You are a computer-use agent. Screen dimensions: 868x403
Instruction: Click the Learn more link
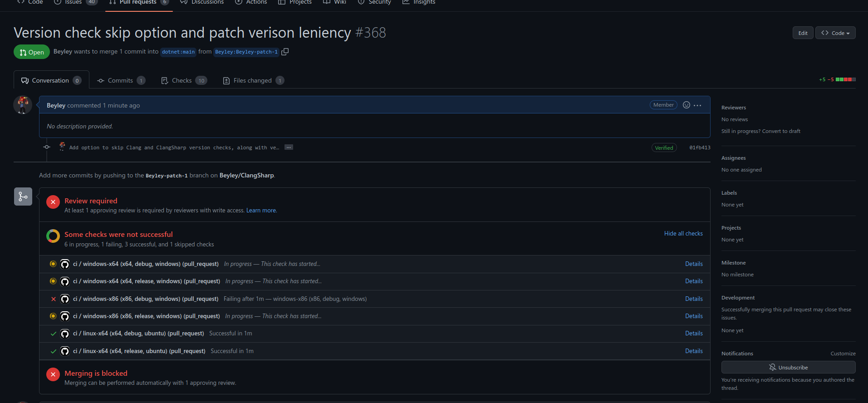pos(261,210)
